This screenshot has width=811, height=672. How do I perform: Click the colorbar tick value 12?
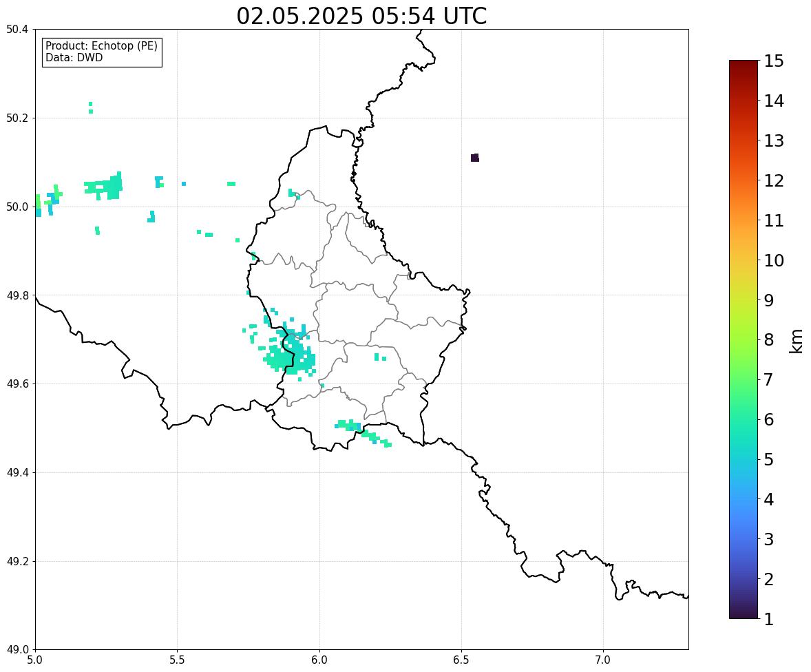[774, 180]
